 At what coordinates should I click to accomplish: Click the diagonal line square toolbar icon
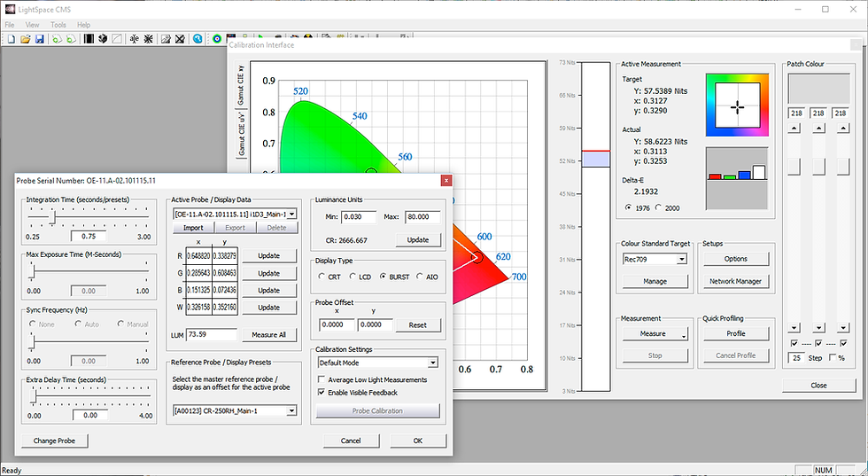[x=117, y=39]
